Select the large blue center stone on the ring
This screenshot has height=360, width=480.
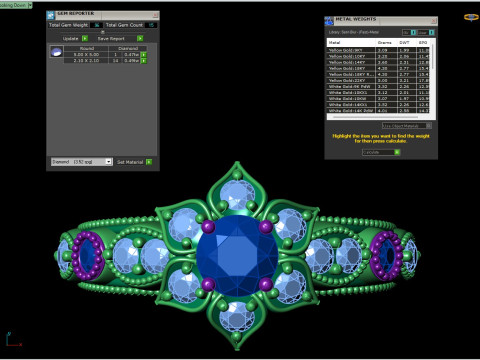237,256
